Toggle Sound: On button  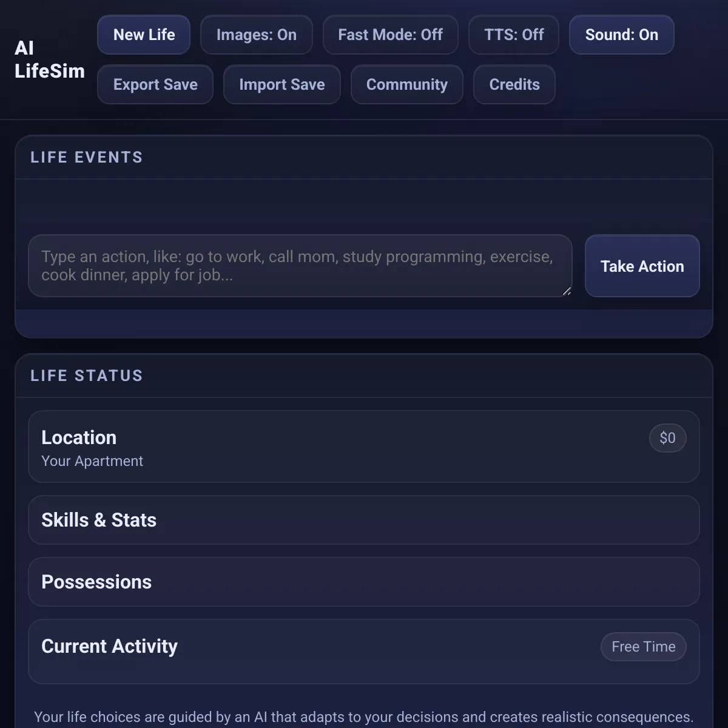coord(621,35)
